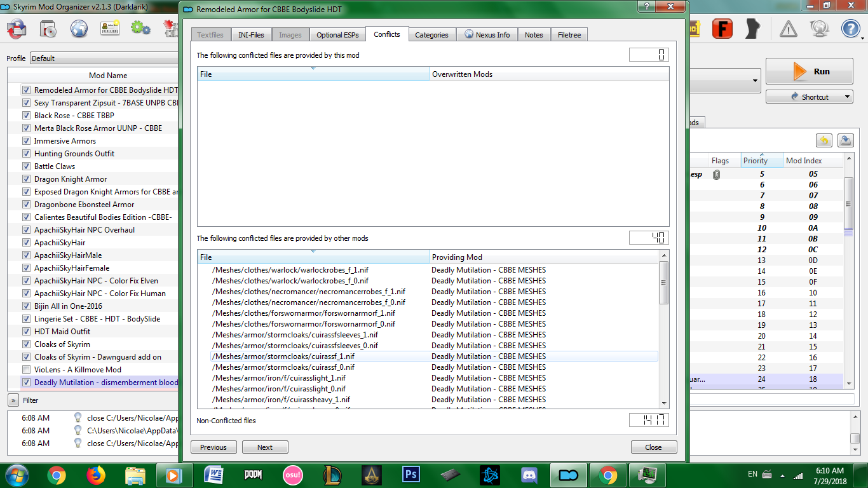The height and width of the screenshot is (488, 868).
Task: Disable the Immersive Armors mod checkbox
Action: point(26,141)
